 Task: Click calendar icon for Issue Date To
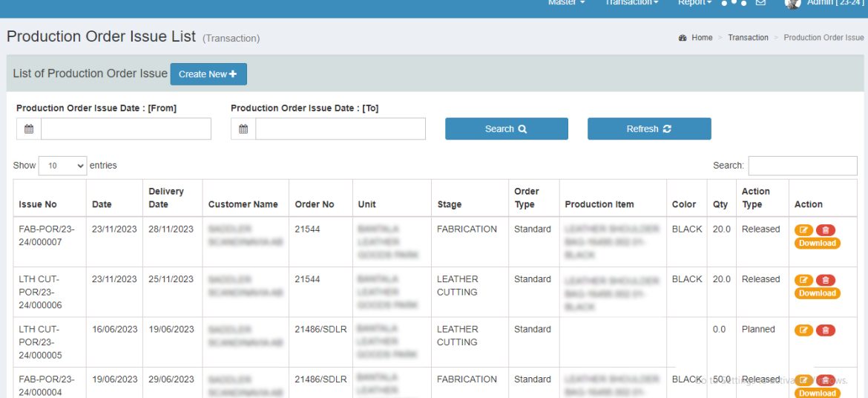[243, 129]
